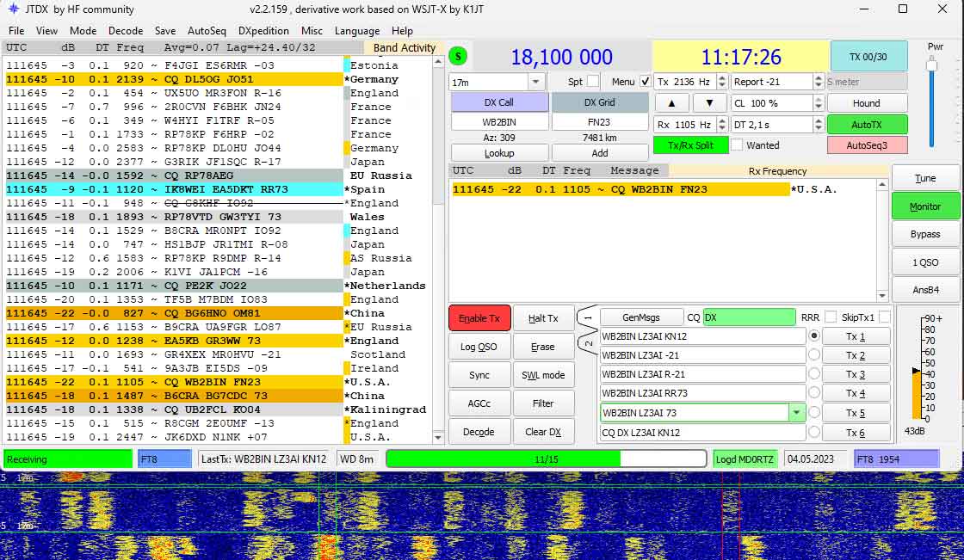This screenshot has height=560, width=964.
Task: Click the DX Grid input field FN23
Action: coord(599,121)
